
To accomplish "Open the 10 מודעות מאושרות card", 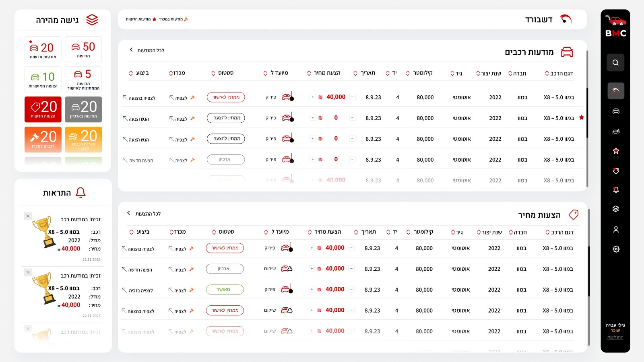I will (x=43, y=79).
